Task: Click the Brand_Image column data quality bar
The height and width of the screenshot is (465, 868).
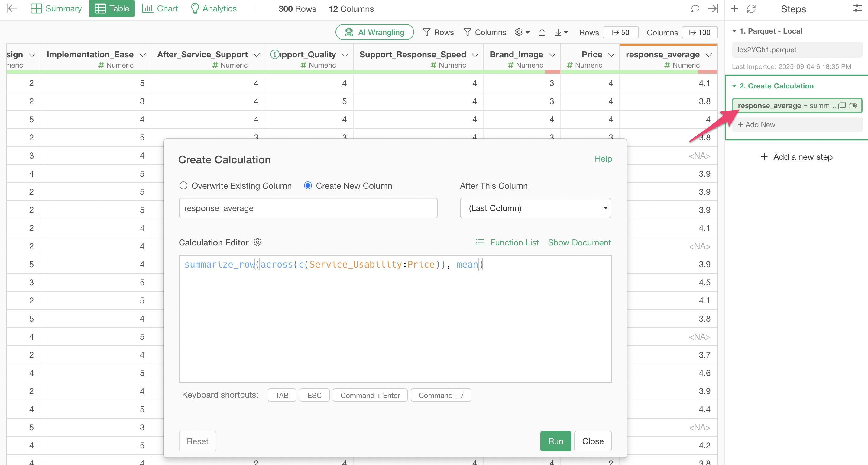Action: [522, 72]
